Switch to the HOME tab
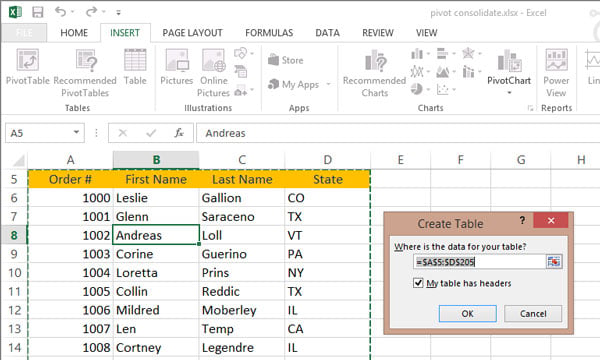Viewport: 600px width, 360px height. (x=74, y=33)
